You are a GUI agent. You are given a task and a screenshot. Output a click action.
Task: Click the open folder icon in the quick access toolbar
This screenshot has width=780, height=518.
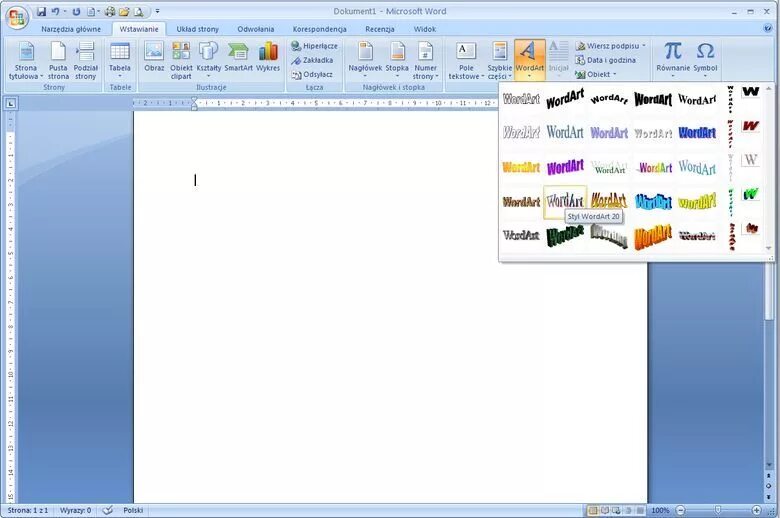[x=124, y=11]
